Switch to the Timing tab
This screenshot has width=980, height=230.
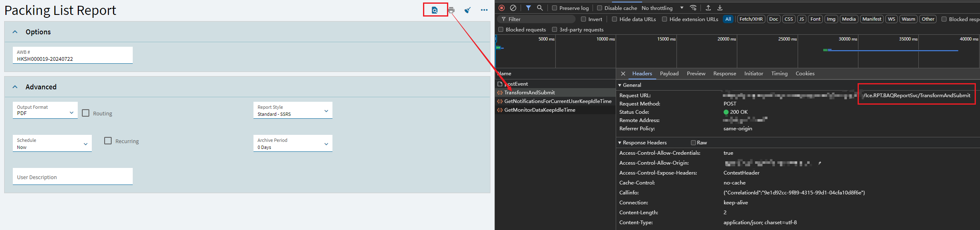(x=779, y=74)
